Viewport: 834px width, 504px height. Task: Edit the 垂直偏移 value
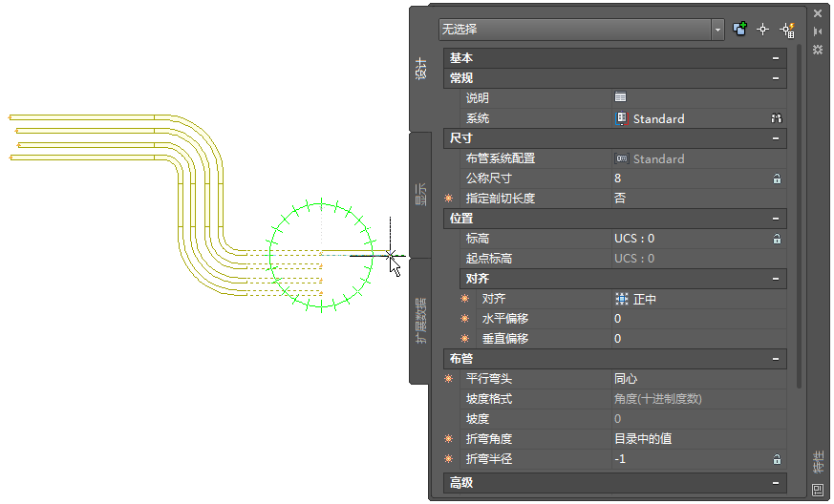(699, 339)
